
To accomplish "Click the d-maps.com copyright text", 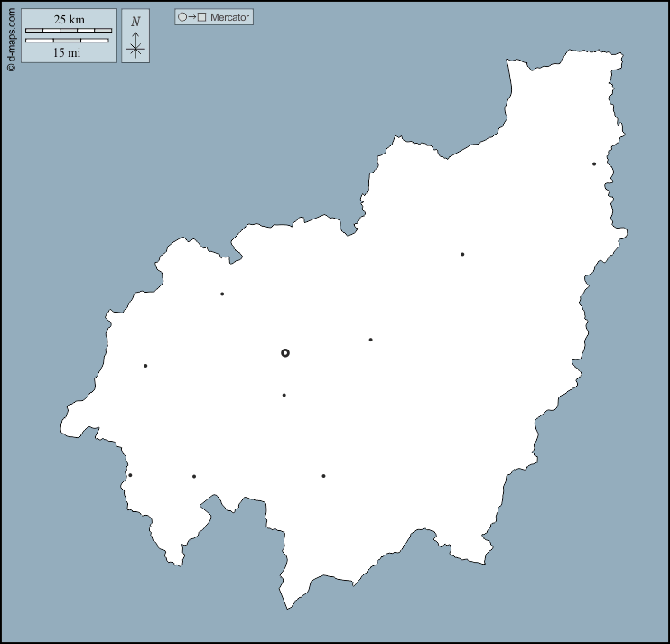I will [x=11, y=37].
